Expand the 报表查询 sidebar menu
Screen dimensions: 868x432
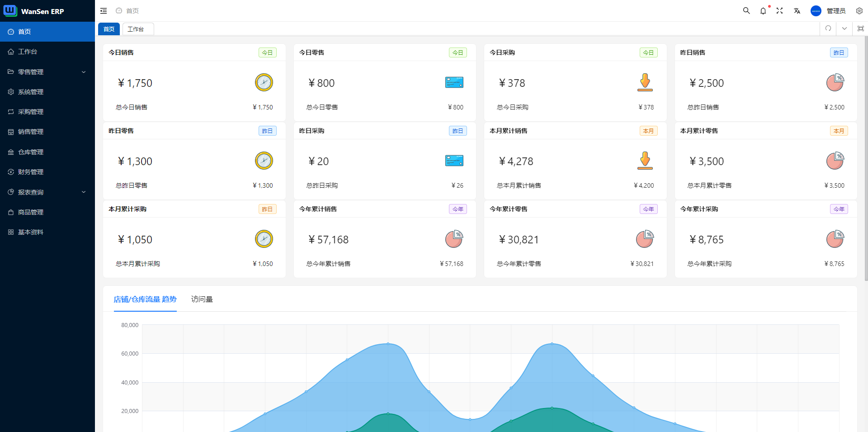(47, 192)
